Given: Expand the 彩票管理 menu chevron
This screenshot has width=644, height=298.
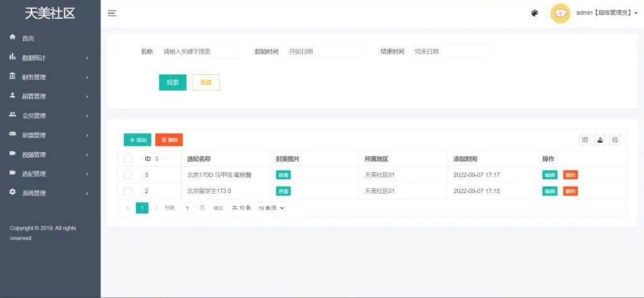Looking at the screenshot, I should [87, 135].
